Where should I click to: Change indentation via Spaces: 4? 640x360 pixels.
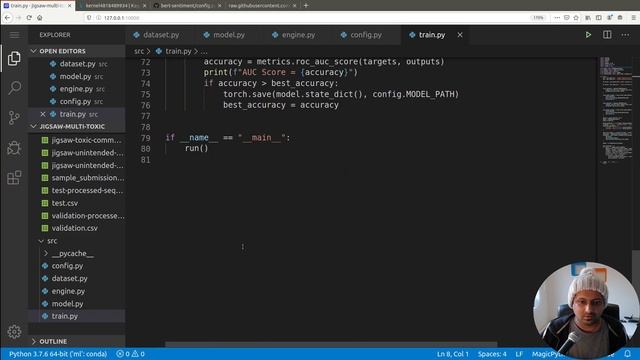click(492, 354)
